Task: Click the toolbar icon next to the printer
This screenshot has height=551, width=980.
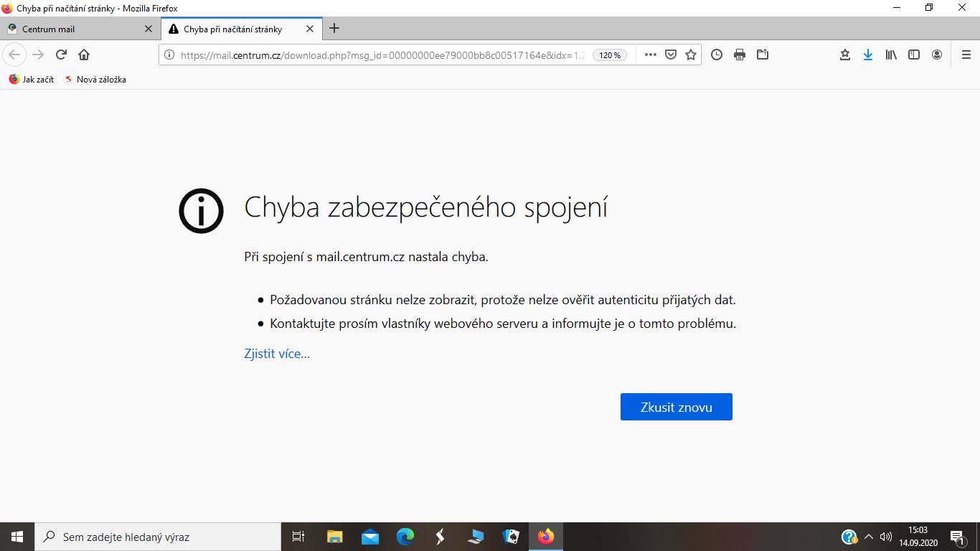Action: tap(763, 55)
